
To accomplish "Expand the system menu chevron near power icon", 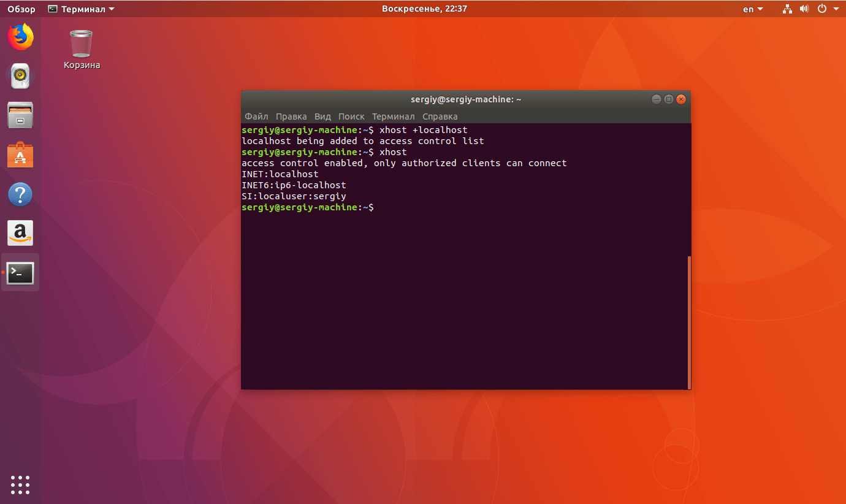I will pyautogui.click(x=835, y=9).
